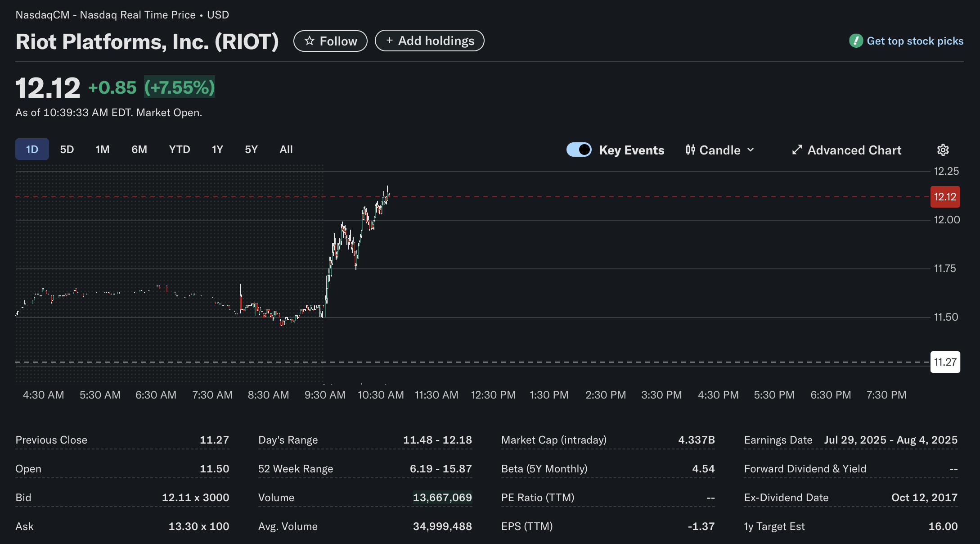Open the Get top stock picks link

click(x=906, y=41)
